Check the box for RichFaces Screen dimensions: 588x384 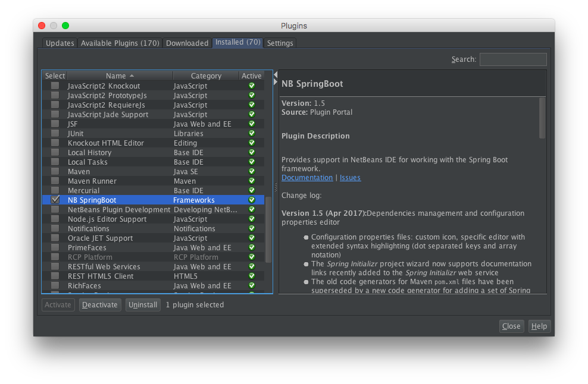(x=55, y=285)
